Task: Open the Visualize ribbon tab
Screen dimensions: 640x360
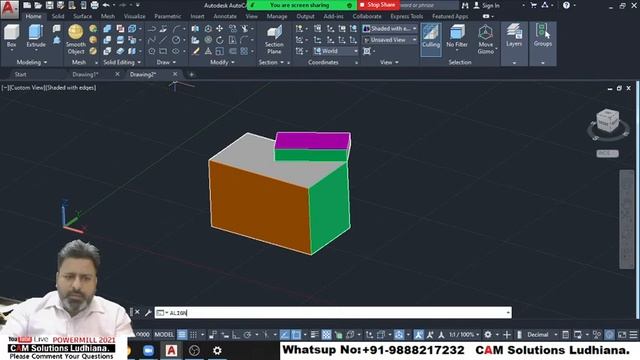Action: pyautogui.click(x=134, y=16)
